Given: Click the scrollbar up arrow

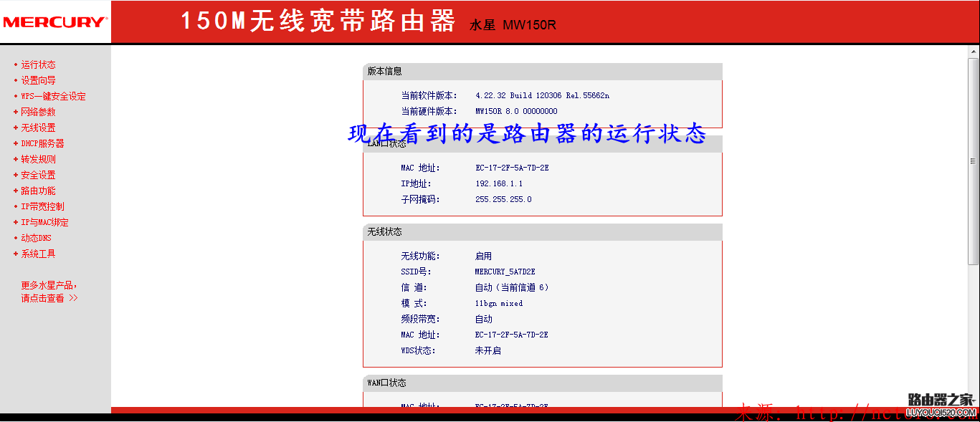Looking at the screenshot, I should [974, 53].
